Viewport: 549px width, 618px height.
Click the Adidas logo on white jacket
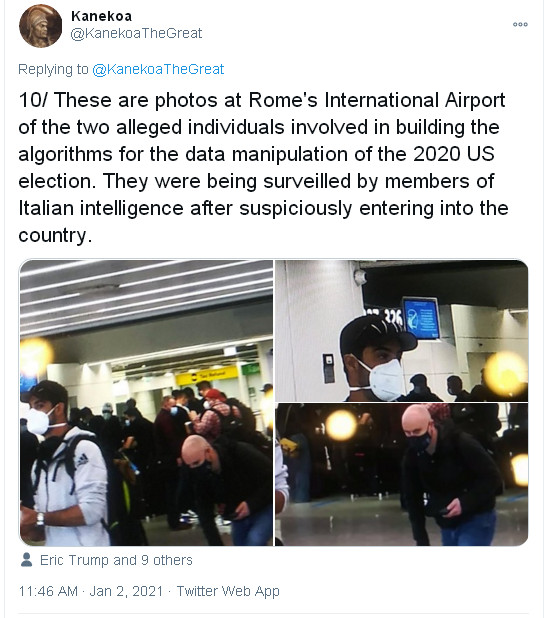click(x=82, y=460)
